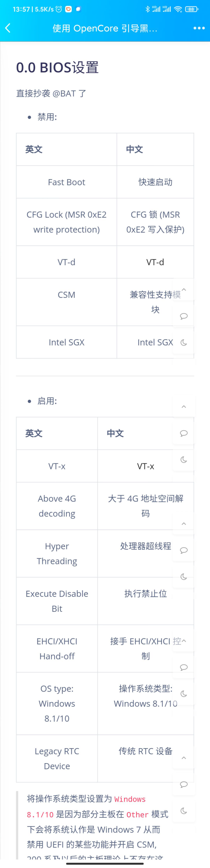Tap comment bubble beside the CSM row
Viewport: 210px width, 868px height.
[184, 316]
